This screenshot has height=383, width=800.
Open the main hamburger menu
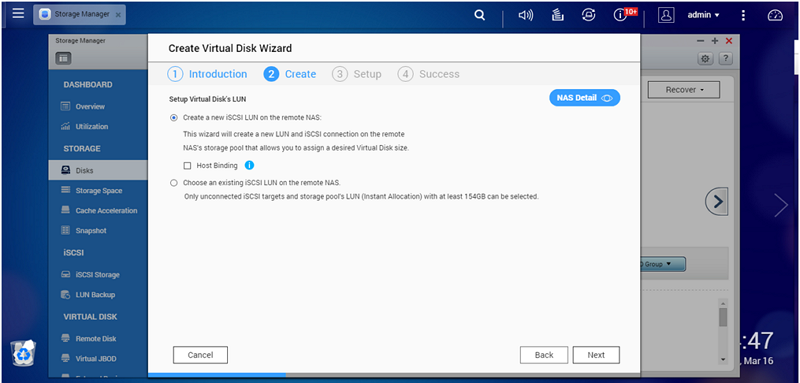pyautogui.click(x=18, y=14)
